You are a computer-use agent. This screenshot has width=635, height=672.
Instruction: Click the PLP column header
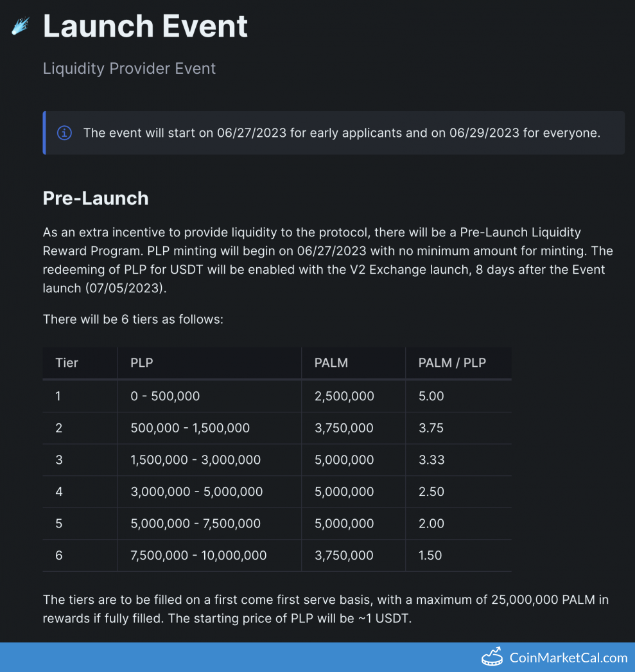click(142, 363)
